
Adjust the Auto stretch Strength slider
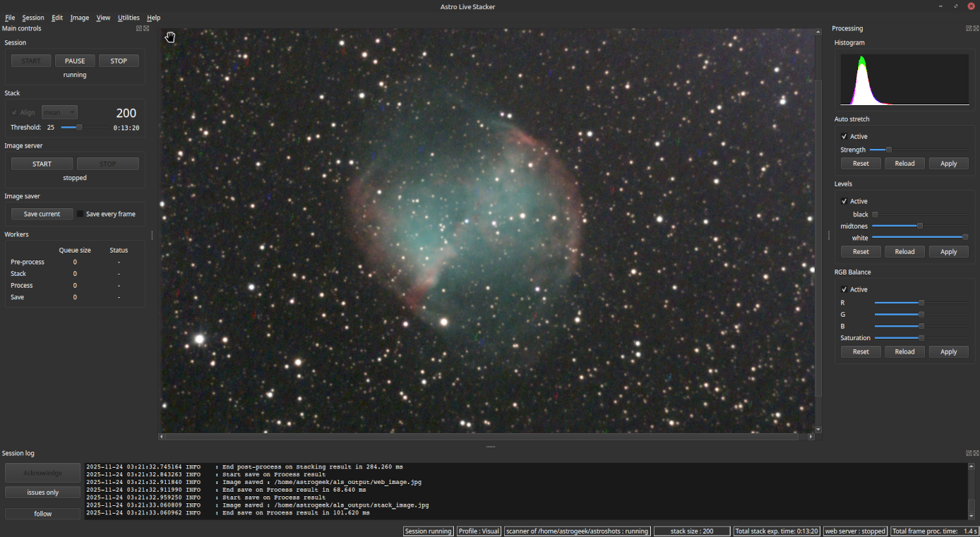888,150
